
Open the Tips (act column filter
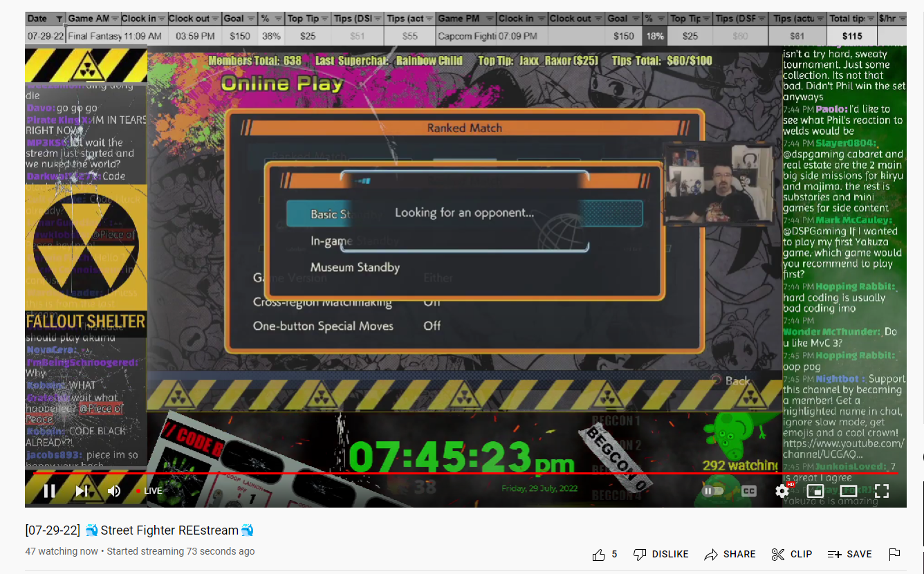(x=429, y=19)
